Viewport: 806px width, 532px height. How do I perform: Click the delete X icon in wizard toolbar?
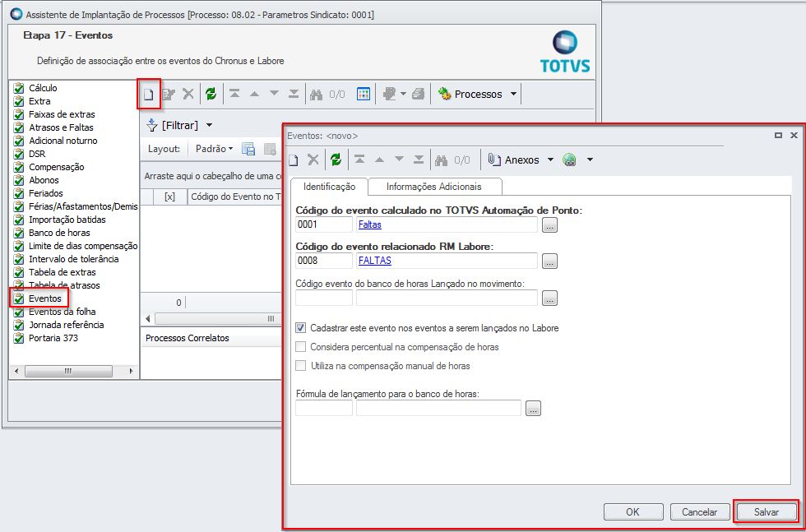(188, 94)
